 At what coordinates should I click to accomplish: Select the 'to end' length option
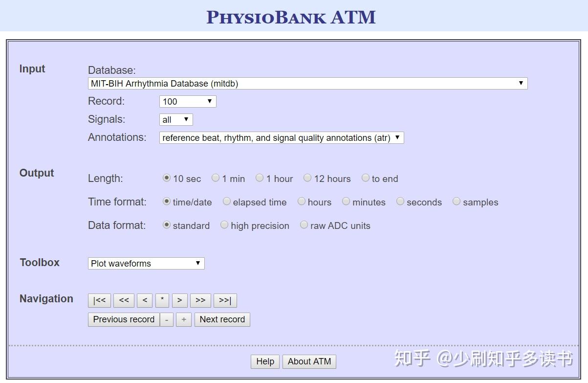pos(365,178)
